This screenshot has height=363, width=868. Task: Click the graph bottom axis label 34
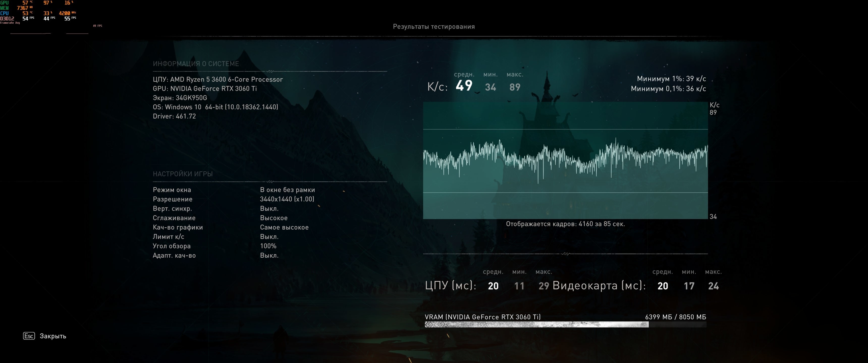[713, 217]
